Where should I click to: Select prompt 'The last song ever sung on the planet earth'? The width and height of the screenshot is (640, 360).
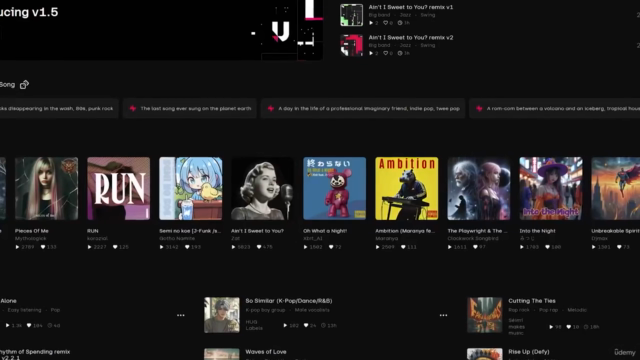click(x=190, y=109)
